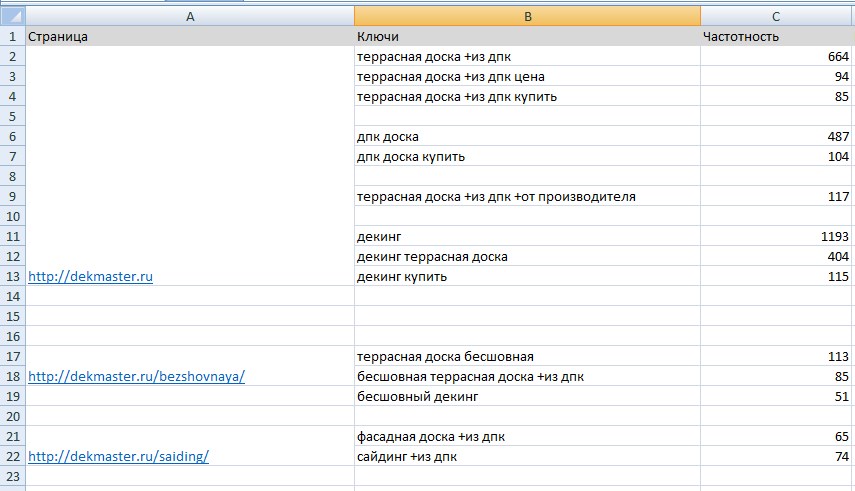Select row 11 header
The image size is (855, 491).
(13, 237)
